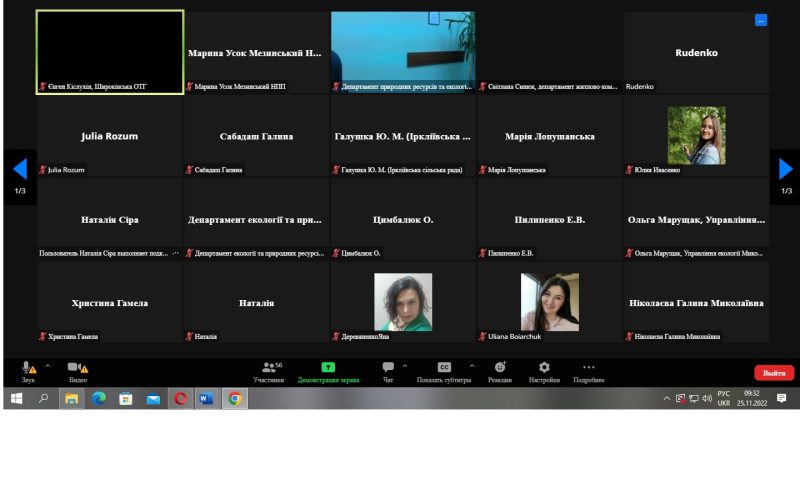800x500 pixels.
Task: Open the Участники participants panel
Action: click(267, 369)
